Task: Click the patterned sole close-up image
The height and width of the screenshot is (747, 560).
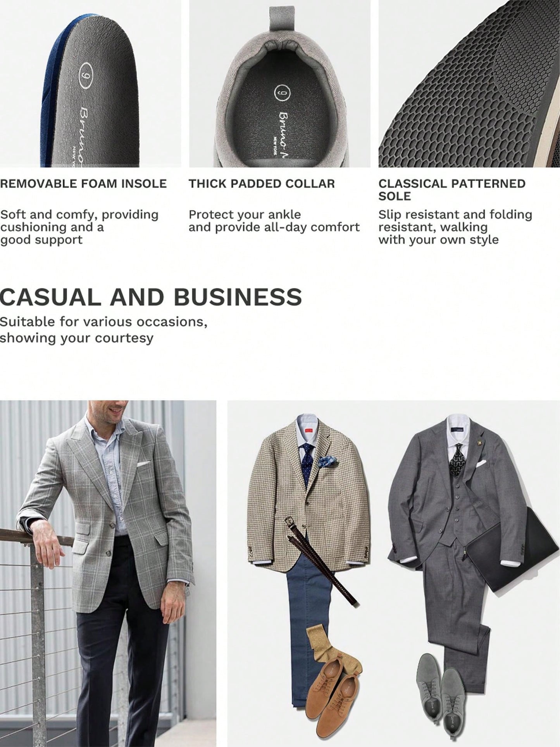Action: 469,83
